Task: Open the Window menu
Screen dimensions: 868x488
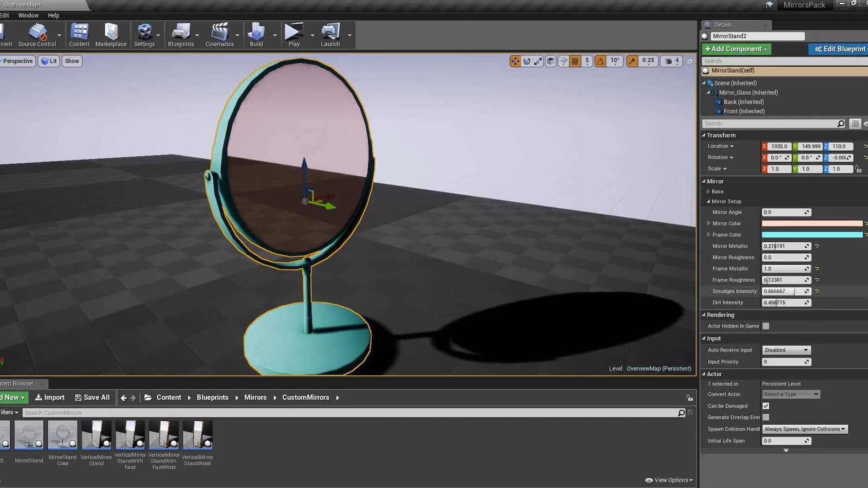Action: coord(28,15)
